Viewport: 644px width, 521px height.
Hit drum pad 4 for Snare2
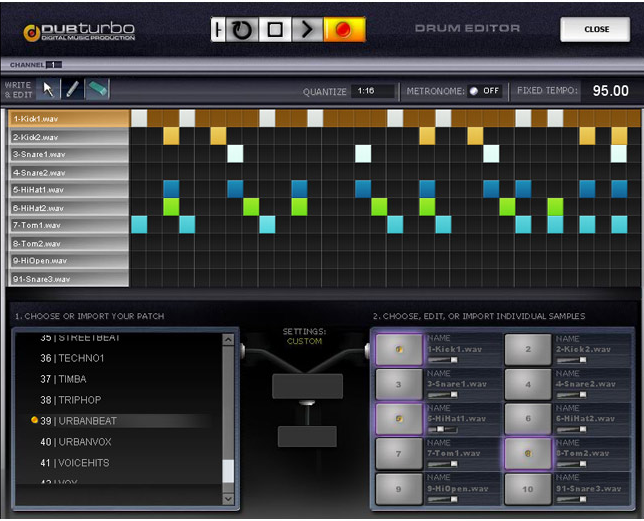click(x=528, y=384)
